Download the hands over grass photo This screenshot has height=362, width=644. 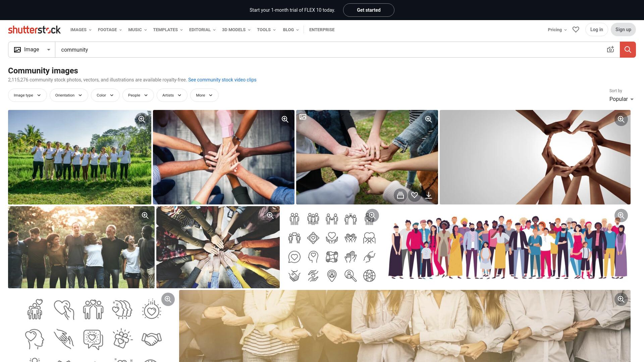pyautogui.click(x=428, y=195)
